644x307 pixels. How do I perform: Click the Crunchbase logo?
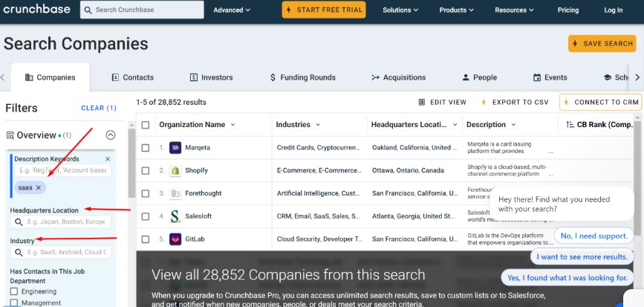click(36, 9)
